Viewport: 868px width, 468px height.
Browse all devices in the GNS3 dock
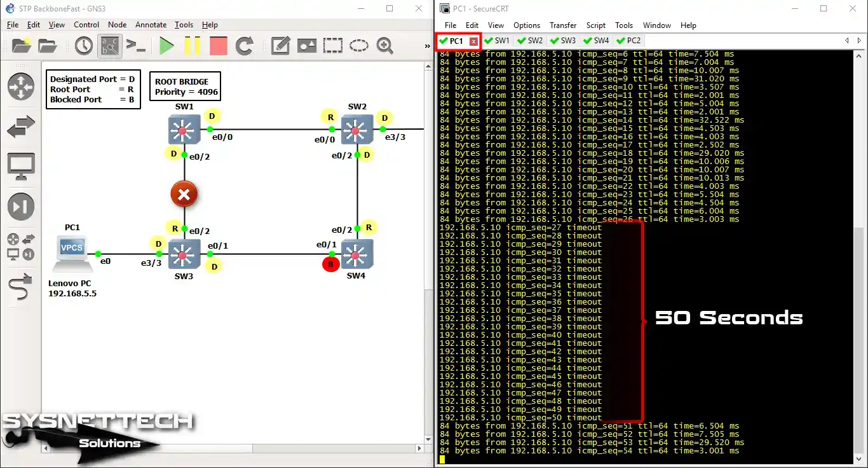[21, 247]
